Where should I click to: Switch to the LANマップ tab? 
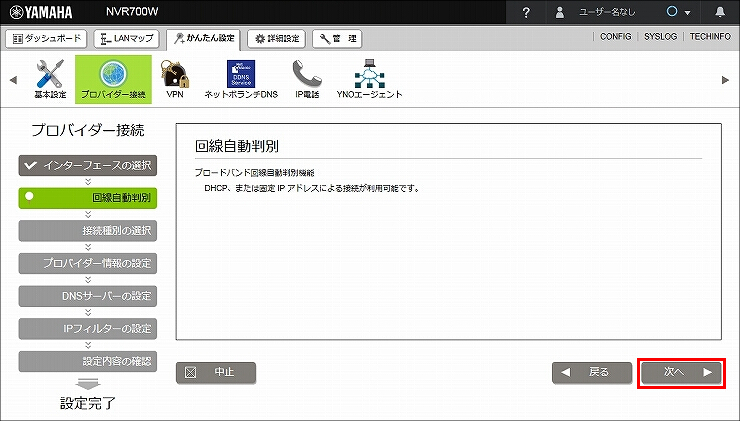tap(126, 39)
